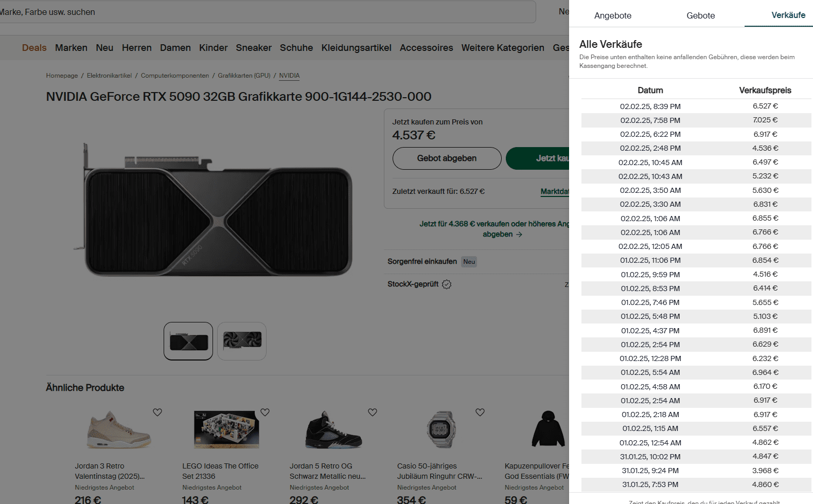Select the sale price 6.964 €
The height and width of the screenshot is (504, 813).
point(765,372)
